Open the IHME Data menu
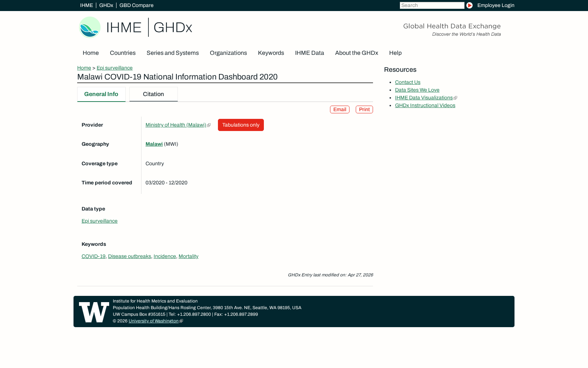The height and width of the screenshot is (368, 588). tap(309, 53)
